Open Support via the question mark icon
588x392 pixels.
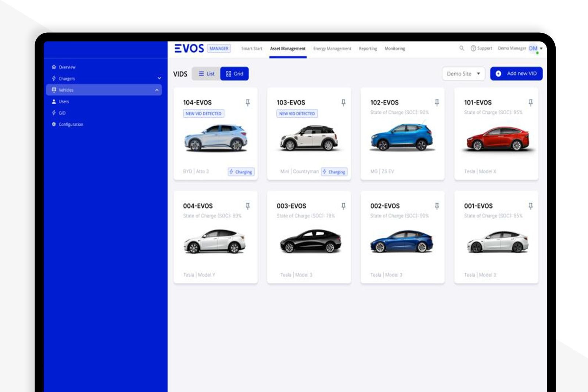pyautogui.click(x=473, y=48)
